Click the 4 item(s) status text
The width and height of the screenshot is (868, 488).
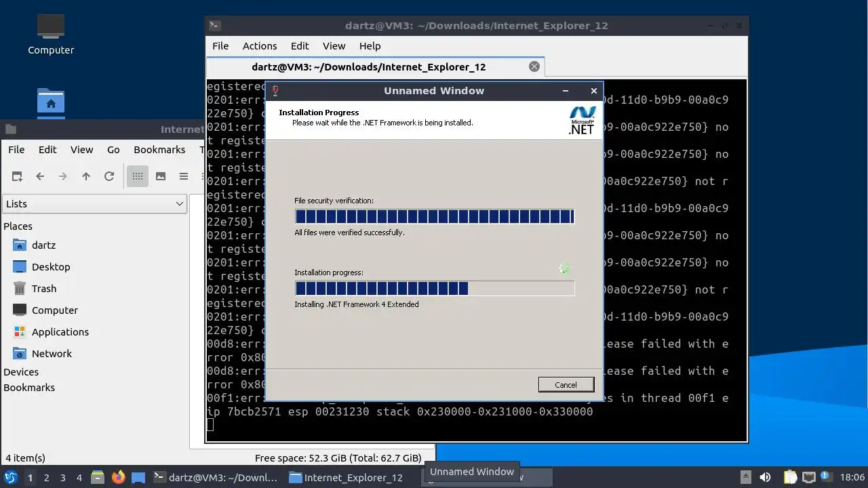coord(26,458)
